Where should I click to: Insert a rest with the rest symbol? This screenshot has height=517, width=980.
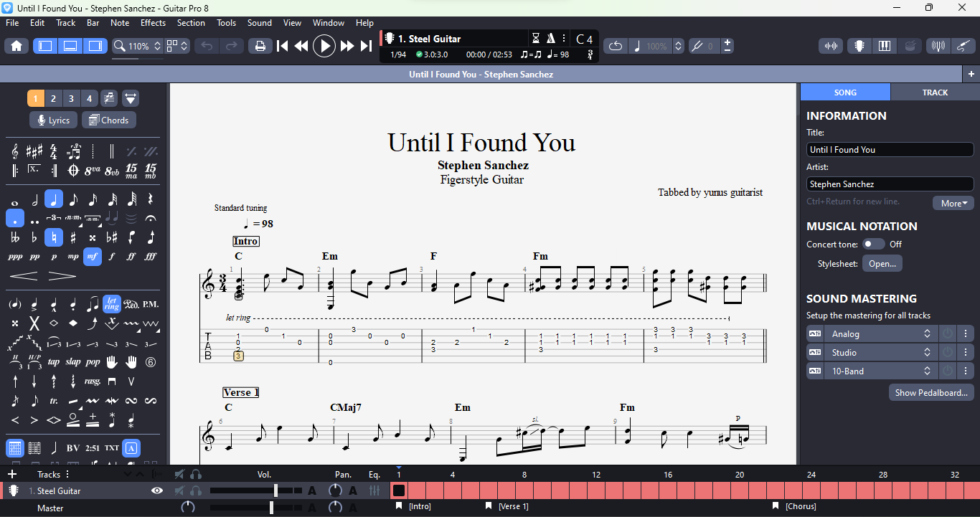coord(151,199)
